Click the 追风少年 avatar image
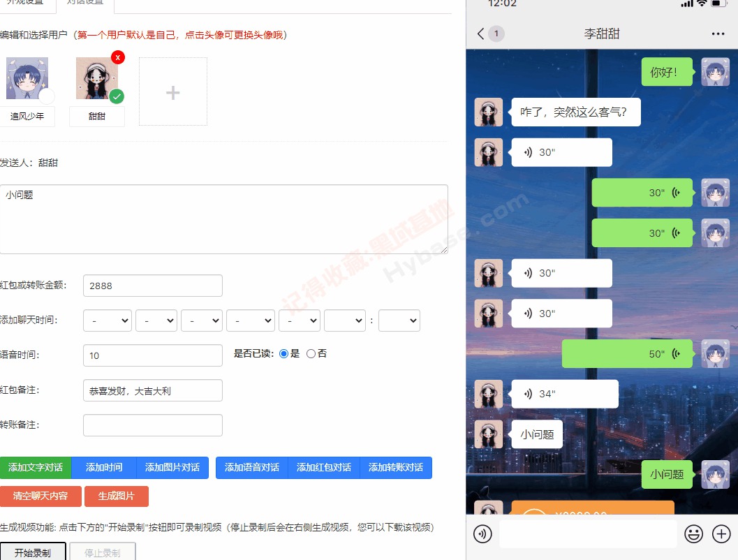 27,78
